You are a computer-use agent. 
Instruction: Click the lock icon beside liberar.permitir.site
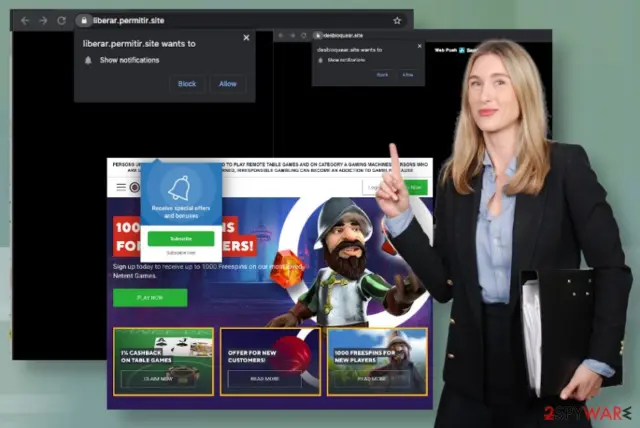84,20
